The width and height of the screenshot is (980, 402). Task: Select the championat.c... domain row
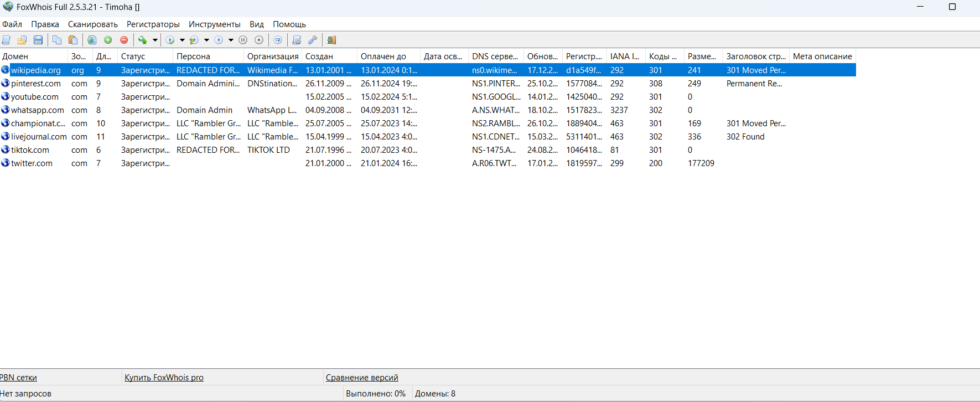click(x=428, y=123)
